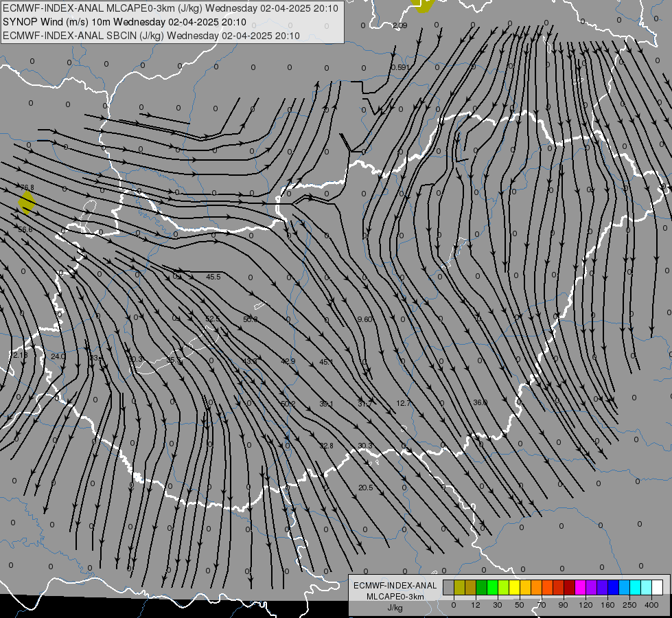
Task: Click the map value 31.7
Action: coord(364,404)
